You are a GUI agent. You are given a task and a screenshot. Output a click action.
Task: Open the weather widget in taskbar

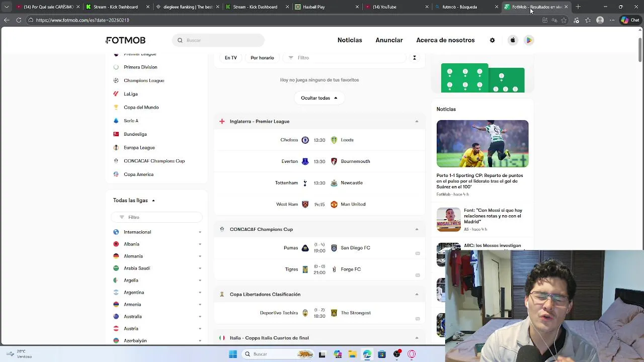point(19,354)
